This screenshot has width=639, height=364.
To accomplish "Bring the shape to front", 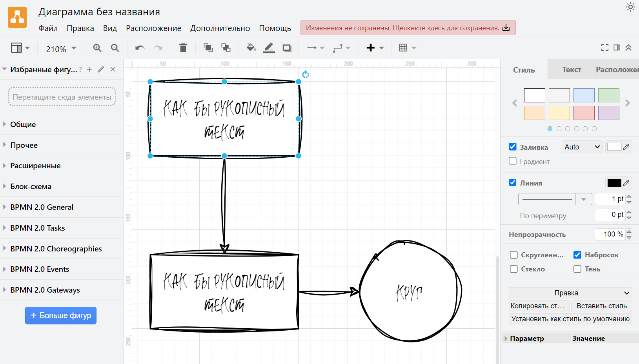I will coord(208,48).
